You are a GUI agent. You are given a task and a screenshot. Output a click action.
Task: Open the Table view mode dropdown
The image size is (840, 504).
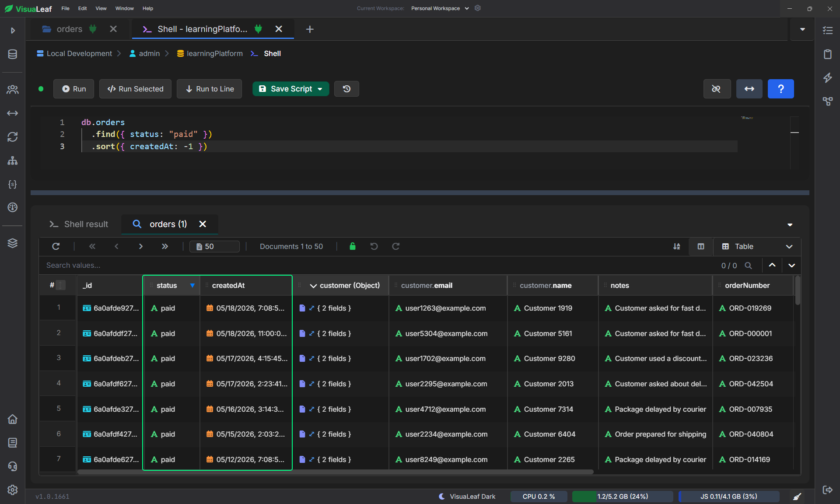click(x=757, y=246)
